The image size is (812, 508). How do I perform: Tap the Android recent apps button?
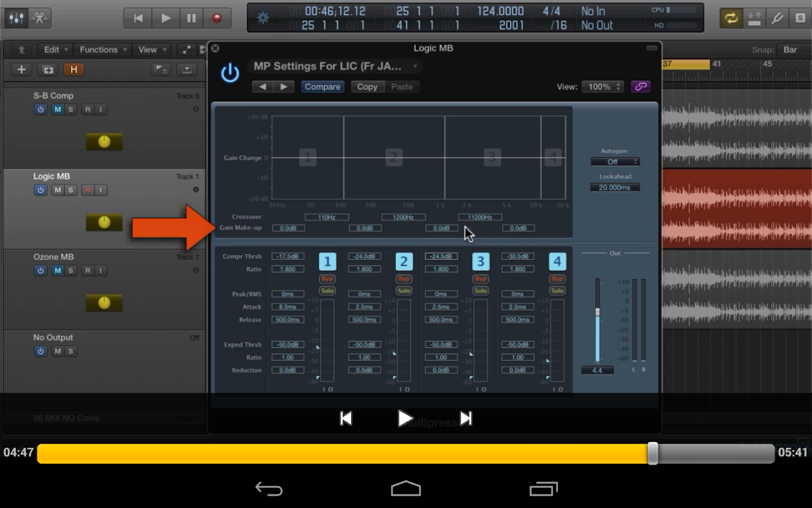click(544, 489)
